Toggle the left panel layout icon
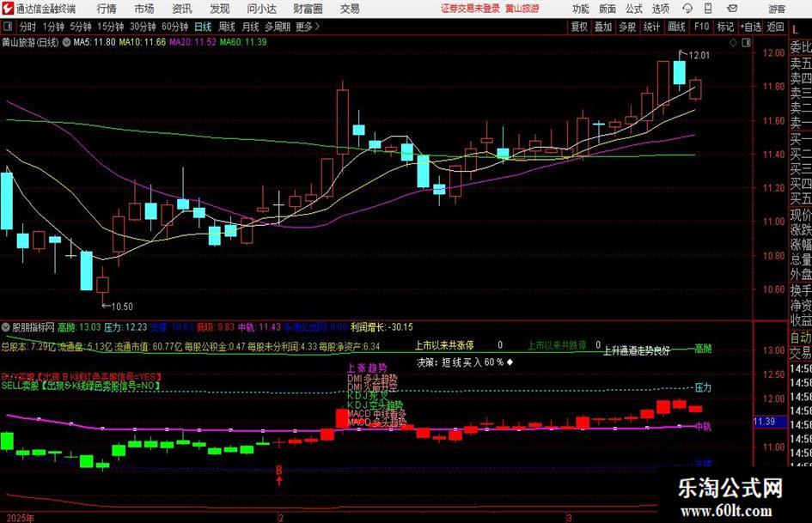Image resolution: width=812 pixels, height=523 pixels. 7,27
